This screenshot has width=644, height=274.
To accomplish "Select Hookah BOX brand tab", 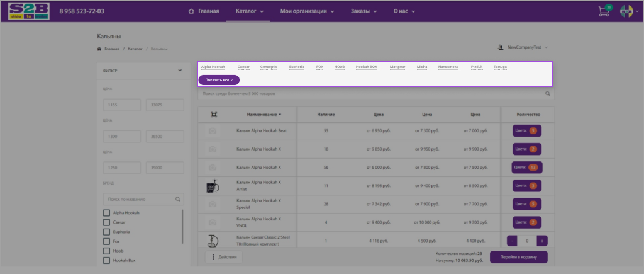I will [367, 67].
